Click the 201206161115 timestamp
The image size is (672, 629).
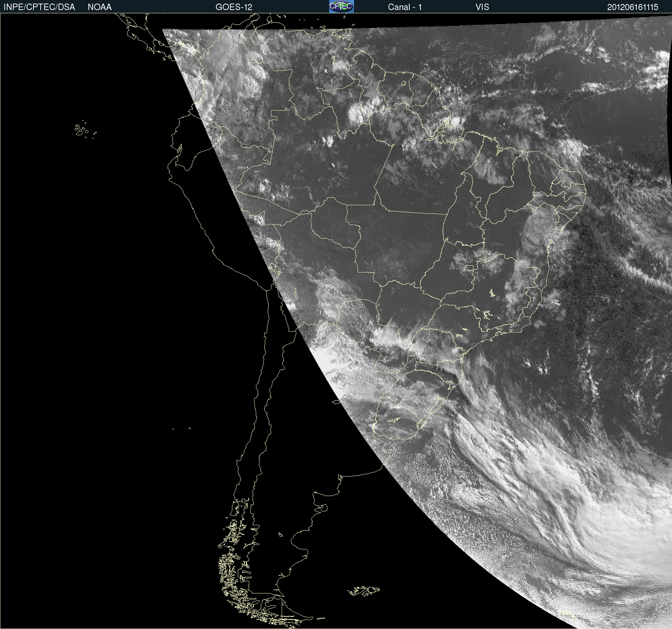pyautogui.click(x=633, y=7)
